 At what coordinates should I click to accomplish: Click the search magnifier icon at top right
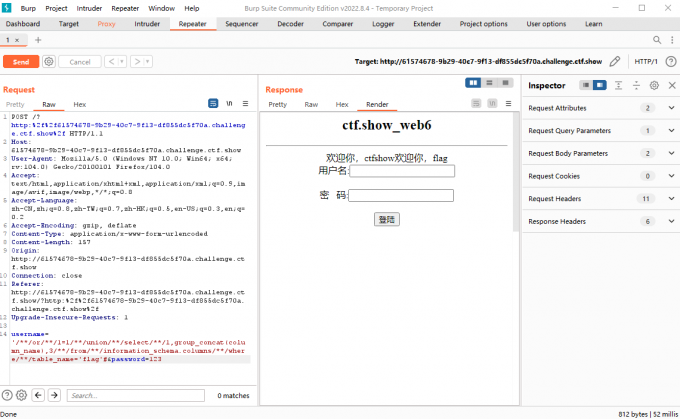(x=657, y=40)
